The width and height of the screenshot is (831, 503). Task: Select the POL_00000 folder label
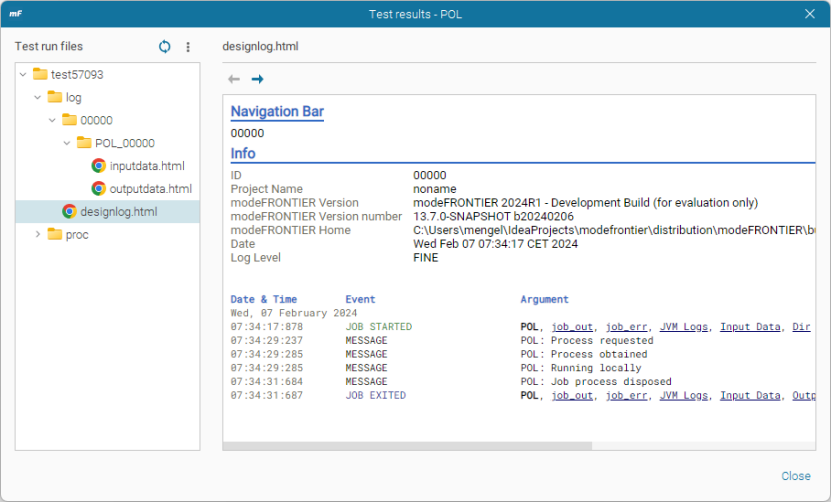[x=125, y=143]
